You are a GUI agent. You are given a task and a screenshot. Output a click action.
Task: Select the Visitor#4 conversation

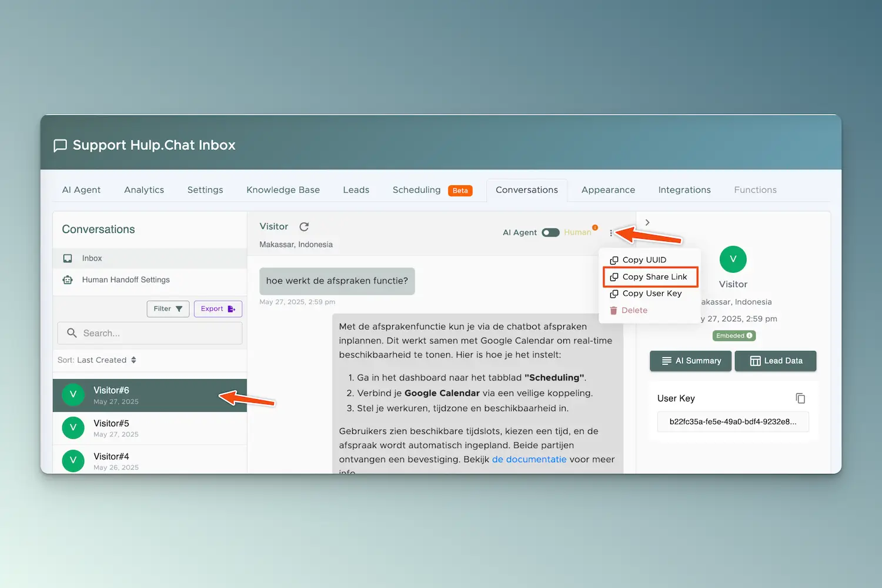150,460
